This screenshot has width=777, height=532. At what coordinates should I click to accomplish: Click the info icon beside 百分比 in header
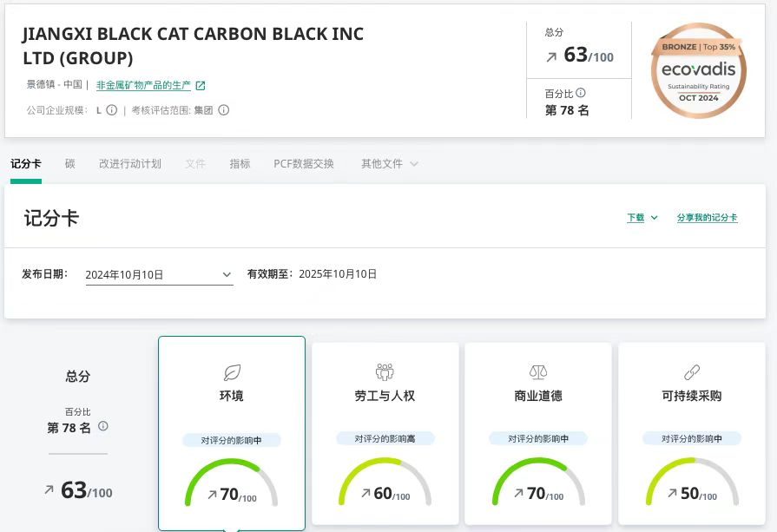581,93
